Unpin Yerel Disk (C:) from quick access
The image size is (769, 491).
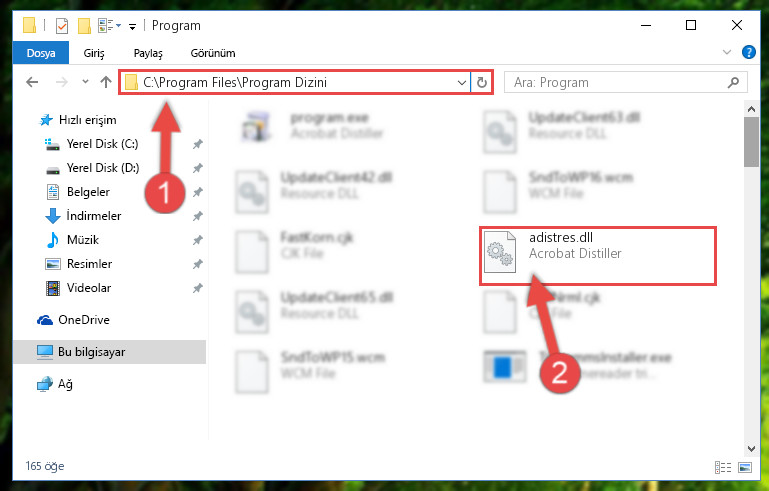coord(198,144)
